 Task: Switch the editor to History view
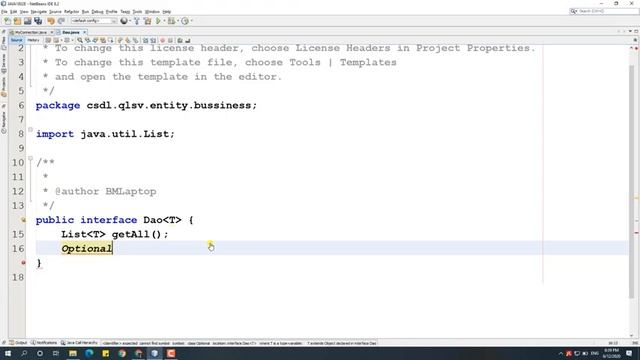[x=33, y=40]
